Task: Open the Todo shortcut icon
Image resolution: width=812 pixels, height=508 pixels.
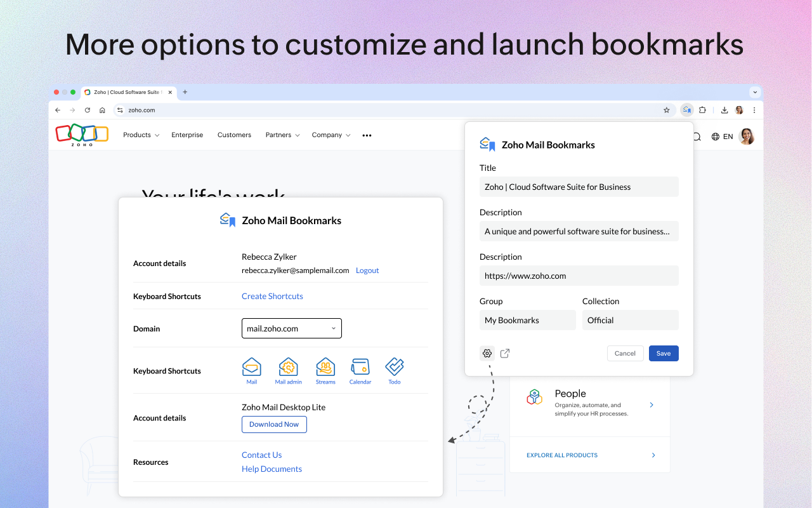Action: (x=394, y=366)
